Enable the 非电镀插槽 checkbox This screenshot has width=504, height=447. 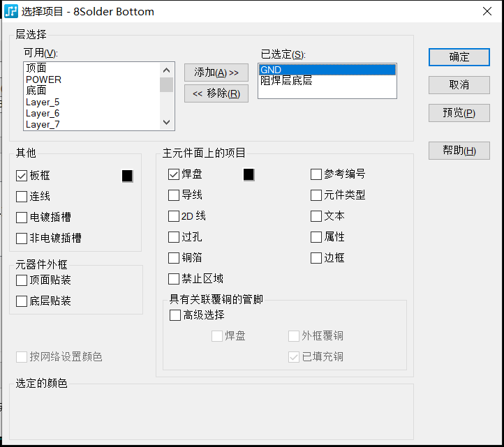coord(22,238)
